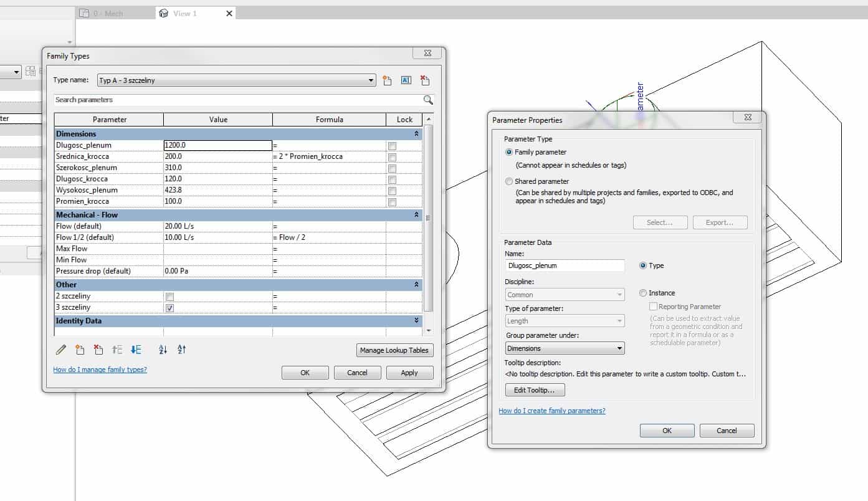Click the Delete Type icon beside Type name

(x=425, y=80)
